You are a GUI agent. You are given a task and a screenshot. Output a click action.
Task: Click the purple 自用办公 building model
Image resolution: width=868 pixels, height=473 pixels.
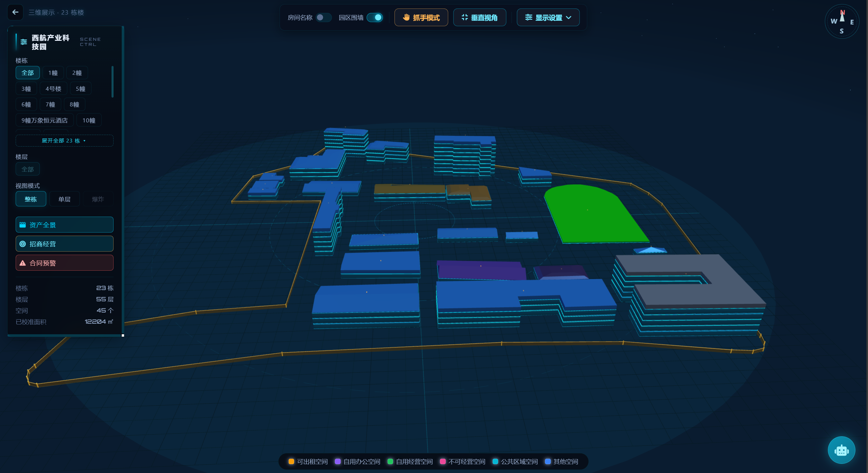point(481,271)
